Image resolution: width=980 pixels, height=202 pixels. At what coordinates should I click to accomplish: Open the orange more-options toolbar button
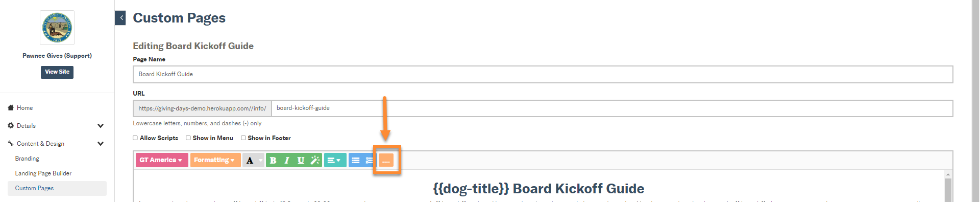pos(386,161)
